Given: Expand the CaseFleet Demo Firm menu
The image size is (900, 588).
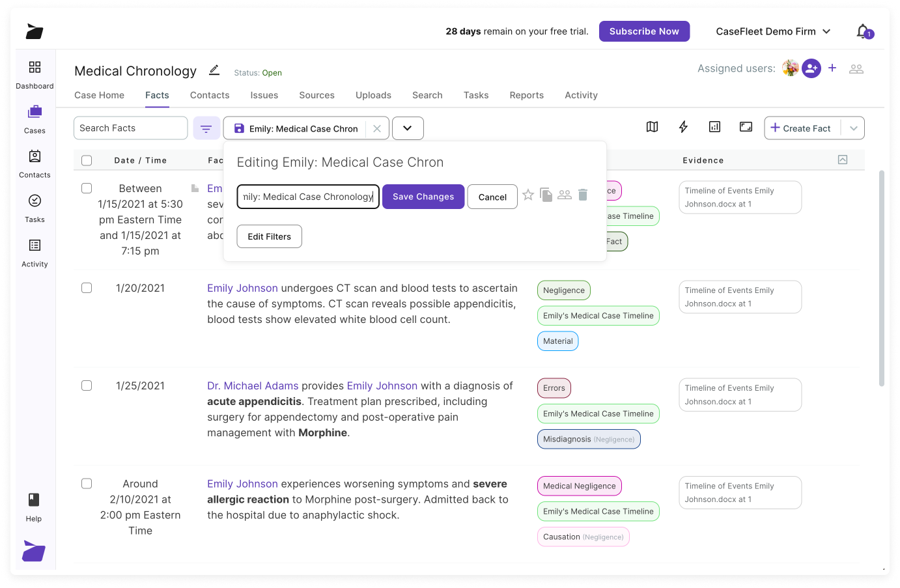Looking at the screenshot, I should pos(773,31).
